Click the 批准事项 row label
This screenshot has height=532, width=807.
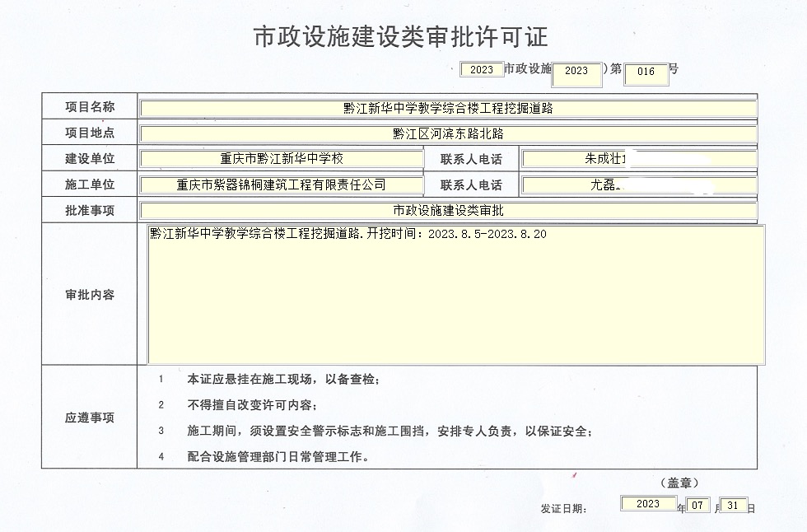(90, 211)
